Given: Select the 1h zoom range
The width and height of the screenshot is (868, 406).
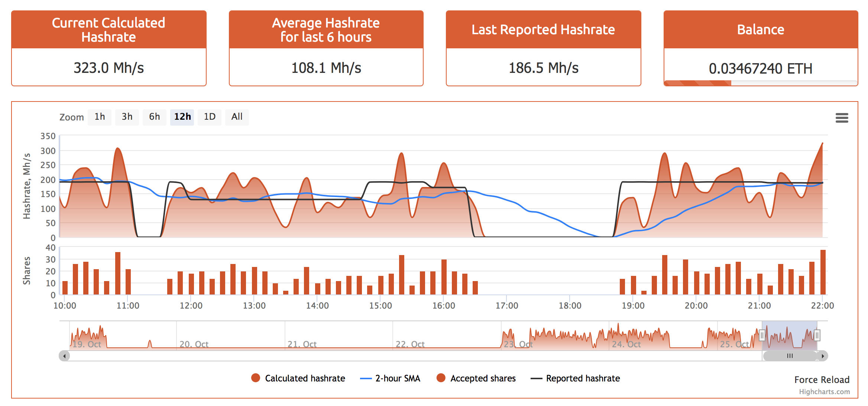Looking at the screenshot, I should pyautogui.click(x=100, y=117).
